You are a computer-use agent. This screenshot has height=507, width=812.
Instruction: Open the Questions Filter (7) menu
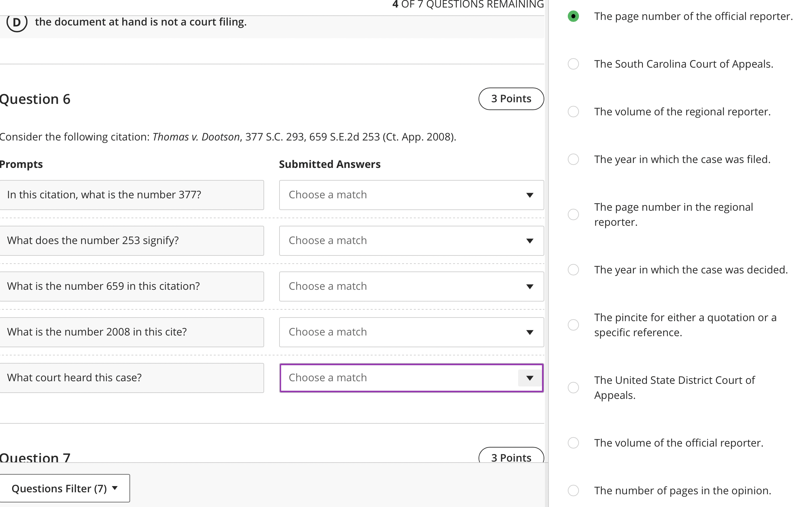point(64,488)
